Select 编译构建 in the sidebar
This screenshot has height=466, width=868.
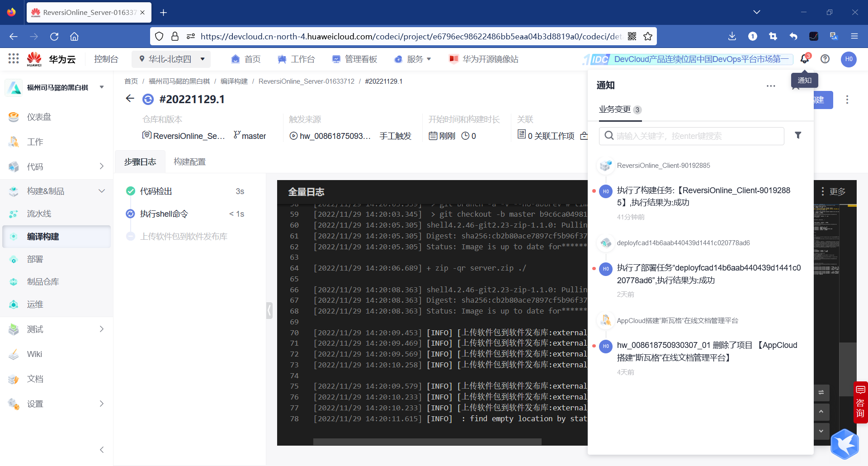click(57, 237)
